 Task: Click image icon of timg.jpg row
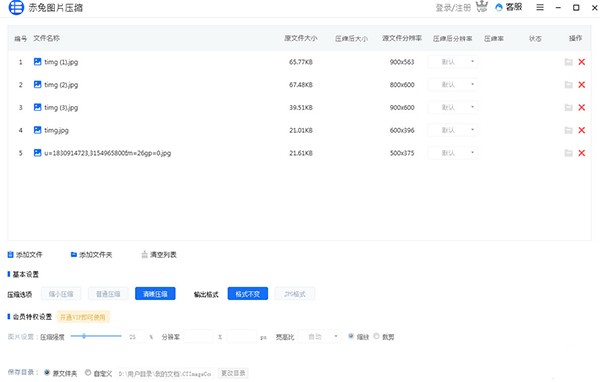click(38, 130)
